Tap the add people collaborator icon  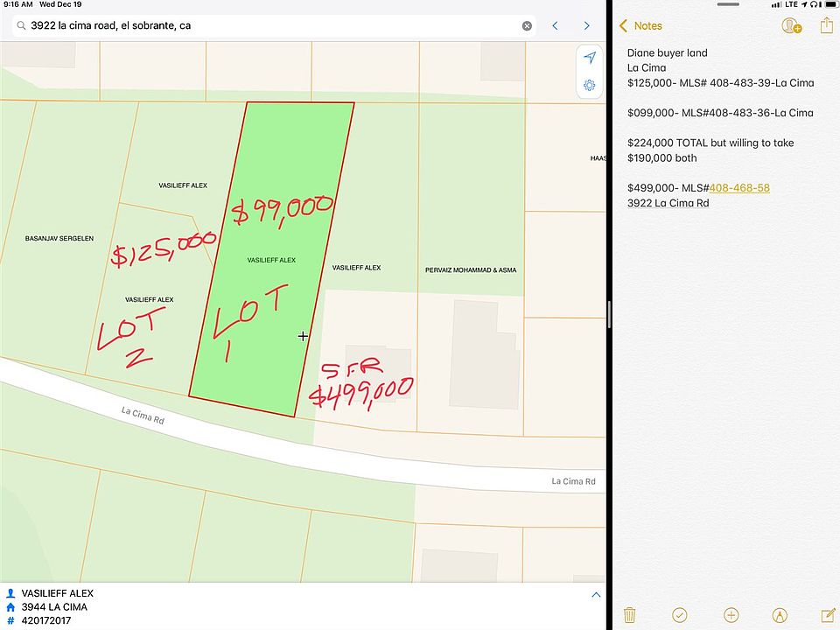tap(791, 26)
